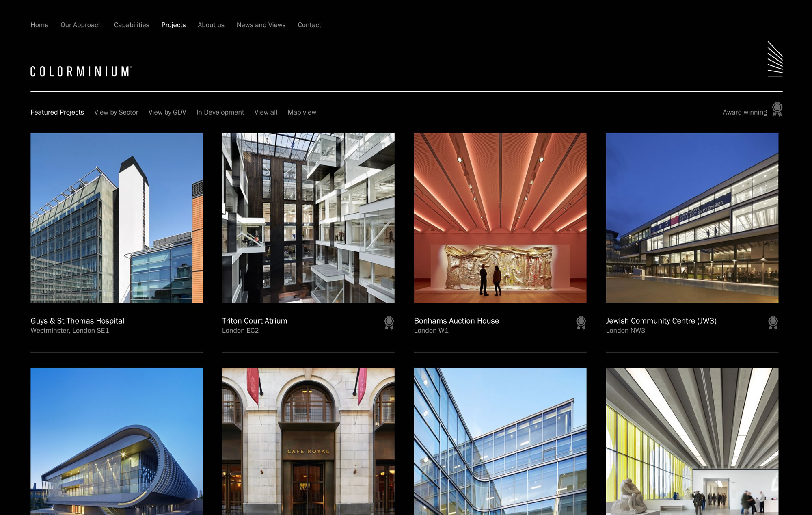The height and width of the screenshot is (515, 812).
Task: Open the News and Views link
Action: point(261,25)
